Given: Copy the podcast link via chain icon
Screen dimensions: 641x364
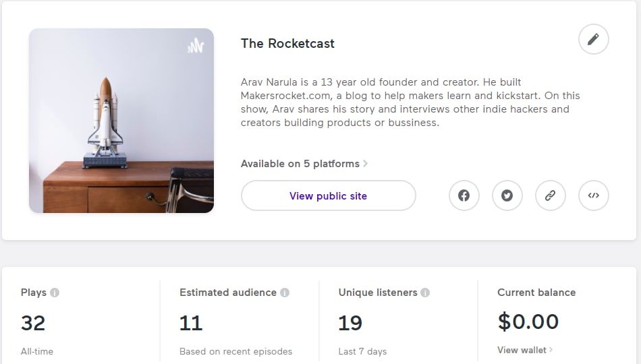Looking at the screenshot, I should tap(551, 195).
